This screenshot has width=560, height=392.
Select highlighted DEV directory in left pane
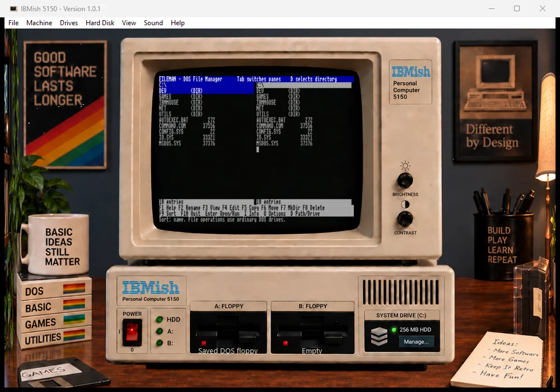coord(206,91)
